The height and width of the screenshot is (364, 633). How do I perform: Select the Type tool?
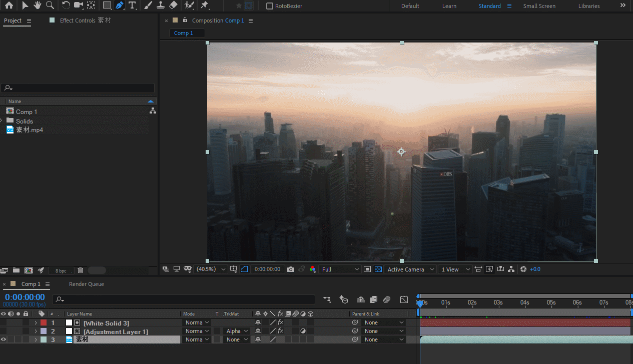[132, 5]
